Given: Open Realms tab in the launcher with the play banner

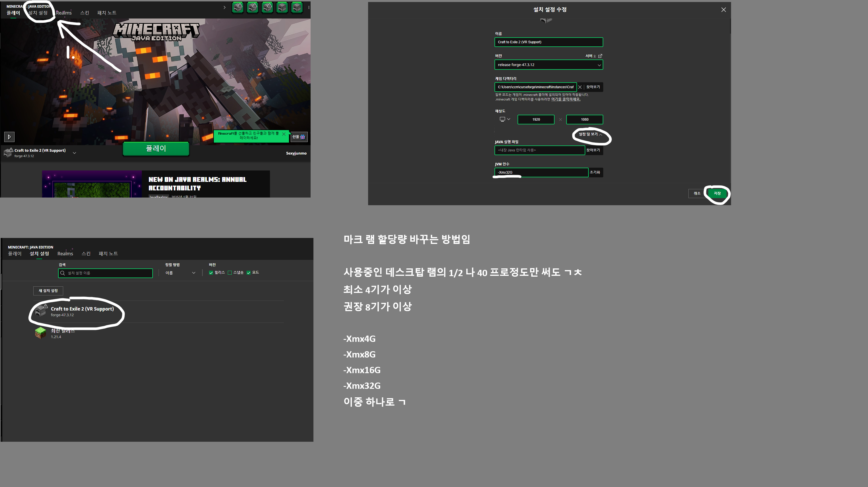Looking at the screenshot, I should point(64,13).
